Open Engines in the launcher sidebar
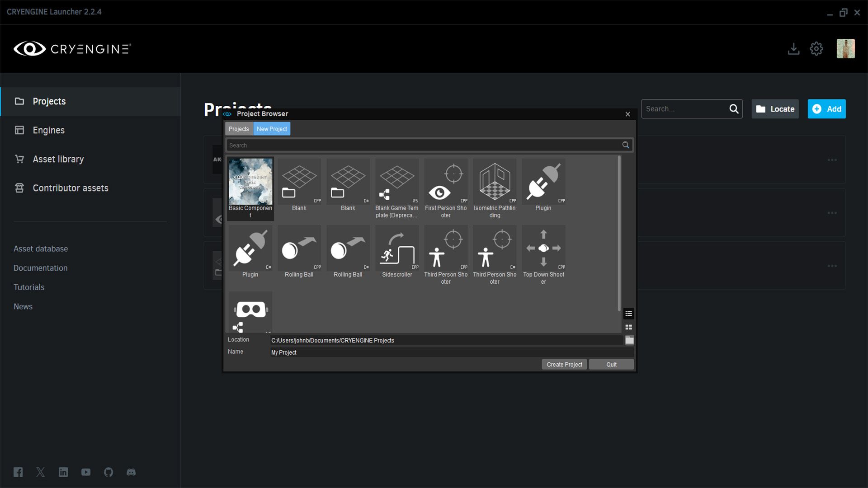The height and width of the screenshot is (488, 868). click(90, 130)
